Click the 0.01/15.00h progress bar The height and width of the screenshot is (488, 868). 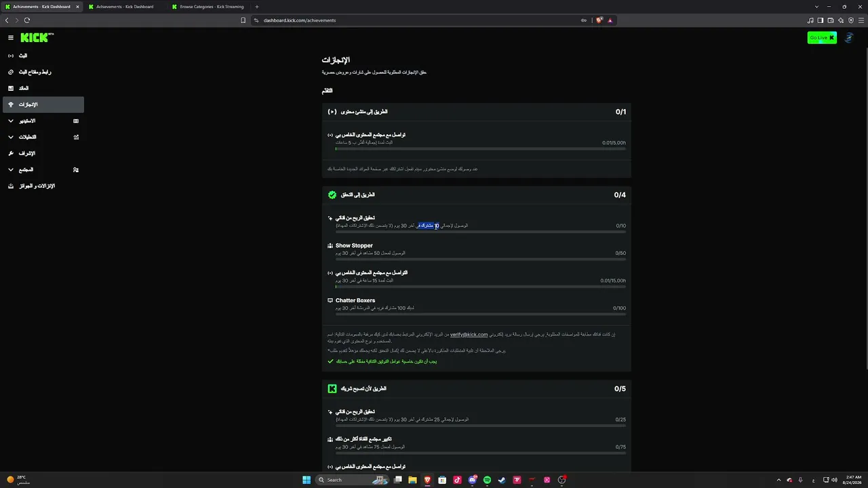pyautogui.click(x=481, y=287)
